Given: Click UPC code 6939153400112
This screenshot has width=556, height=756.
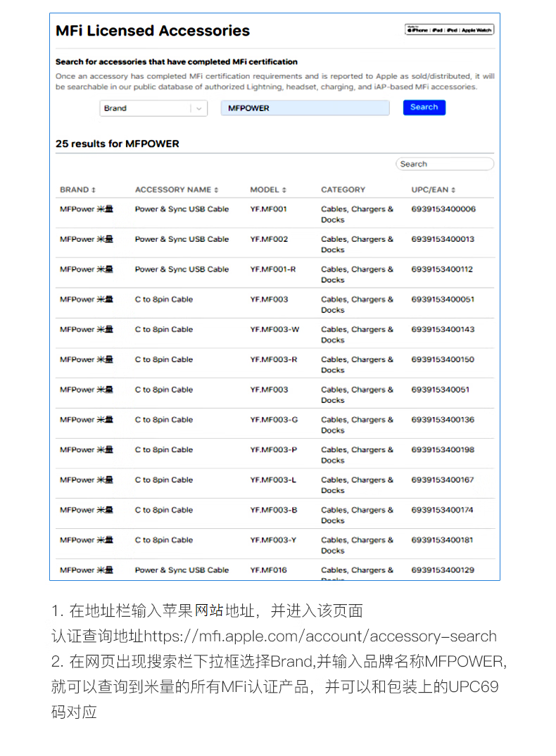Looking at the screenshot, I should (x=442, y=269).
